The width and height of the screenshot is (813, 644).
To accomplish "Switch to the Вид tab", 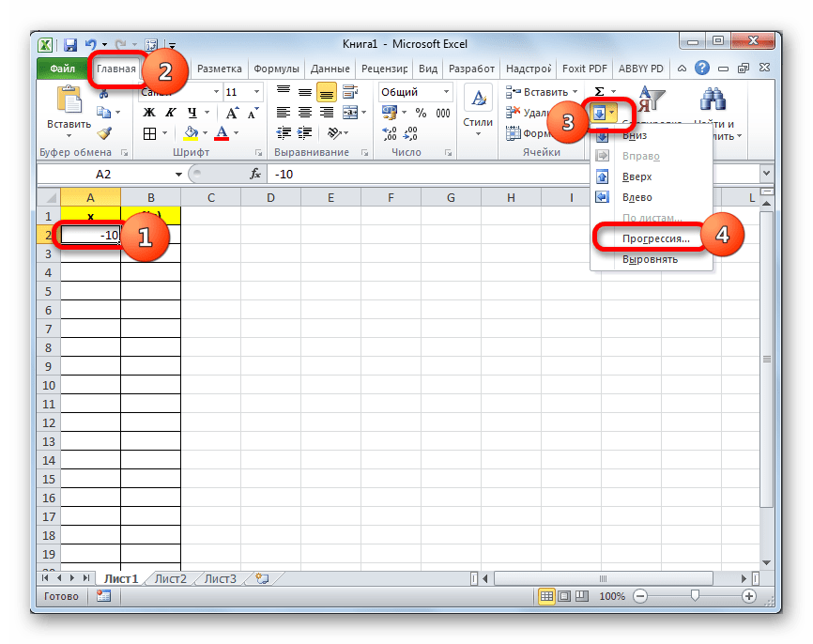I will [x=428, y=69].
